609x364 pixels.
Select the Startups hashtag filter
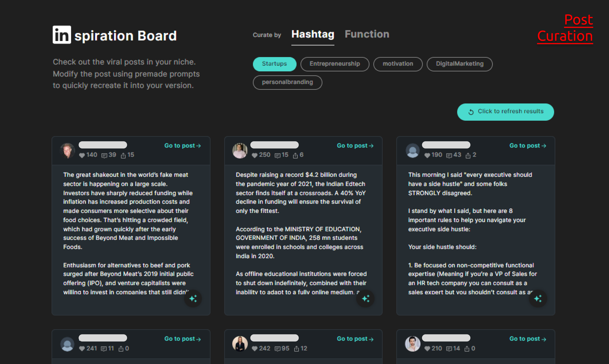pos(275,64)
